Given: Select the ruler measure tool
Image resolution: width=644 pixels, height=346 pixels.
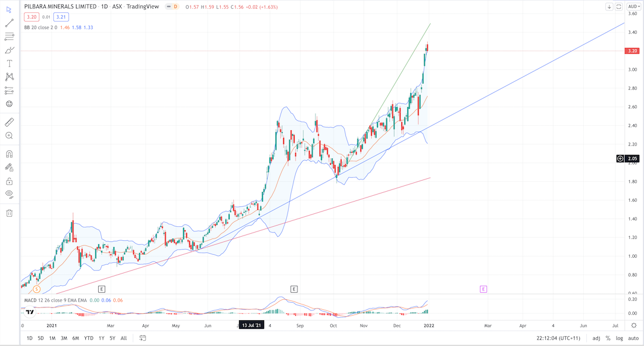Looking at the screenshot, I should 9,122.
